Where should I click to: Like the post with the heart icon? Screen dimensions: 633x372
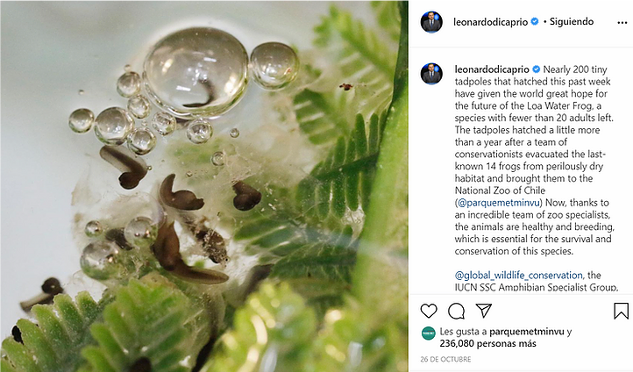pyautogui.click(x=429, y=311)
